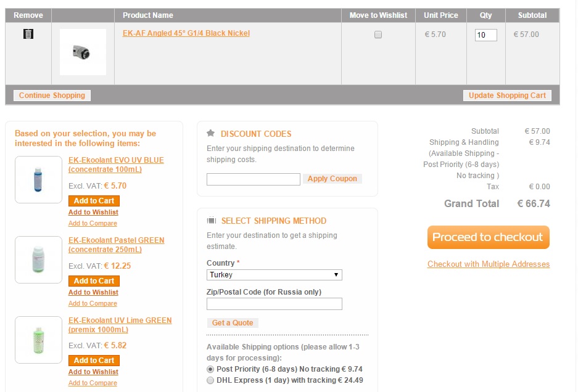Open EK-Ekoolant EVO UV BLUE product link

[116, 165]
